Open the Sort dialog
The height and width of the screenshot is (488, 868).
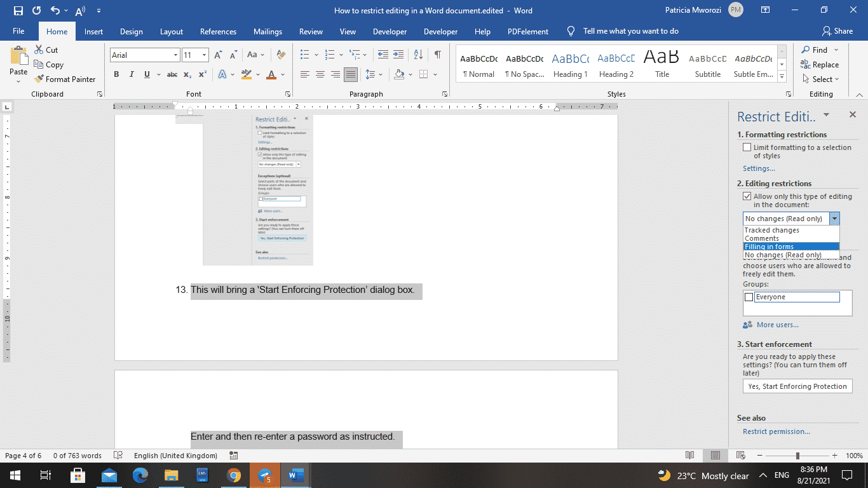[x=417, y=55]
